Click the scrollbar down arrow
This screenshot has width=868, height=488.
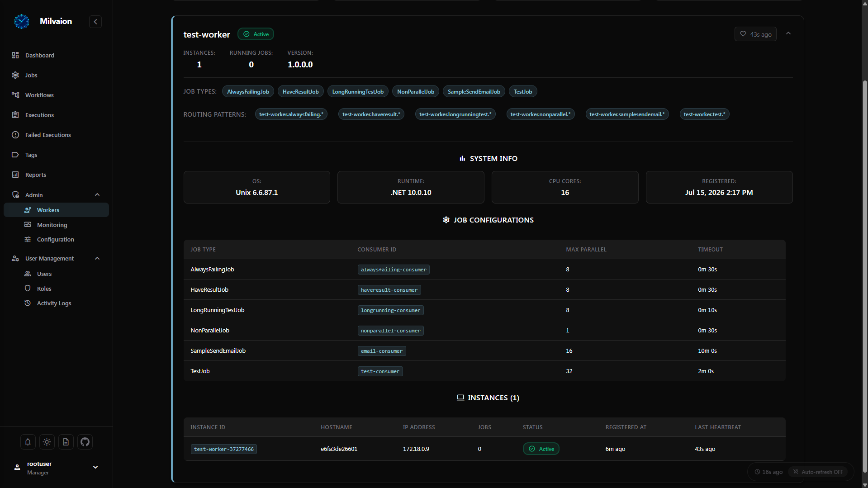(x=864, y=484)
